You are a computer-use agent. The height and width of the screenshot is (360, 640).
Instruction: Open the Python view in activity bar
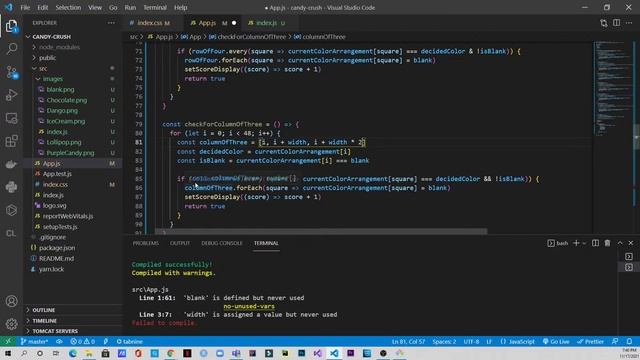coord(11,187)
